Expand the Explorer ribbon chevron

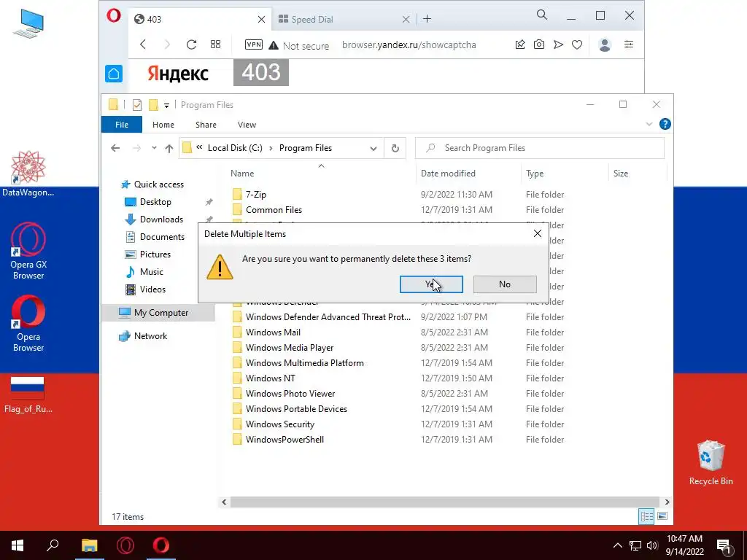pyautogui.click(x=649, y=124)
